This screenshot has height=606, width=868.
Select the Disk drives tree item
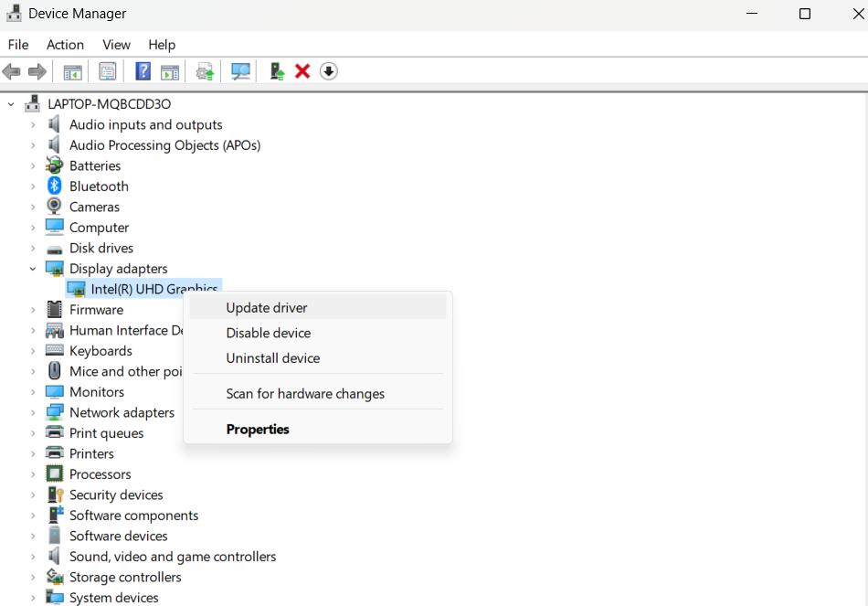[x=101, y=249]
